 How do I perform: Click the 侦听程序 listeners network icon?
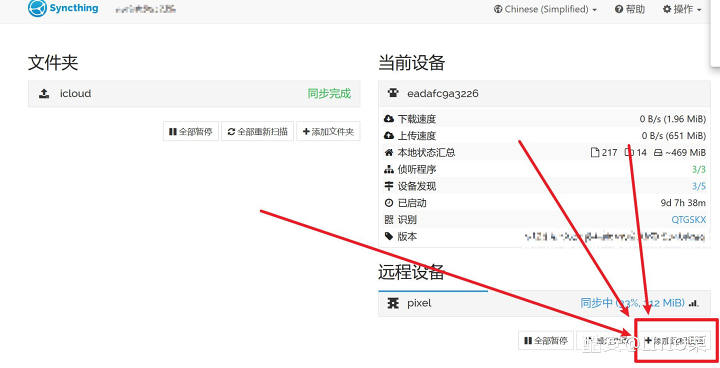[389, 170]
